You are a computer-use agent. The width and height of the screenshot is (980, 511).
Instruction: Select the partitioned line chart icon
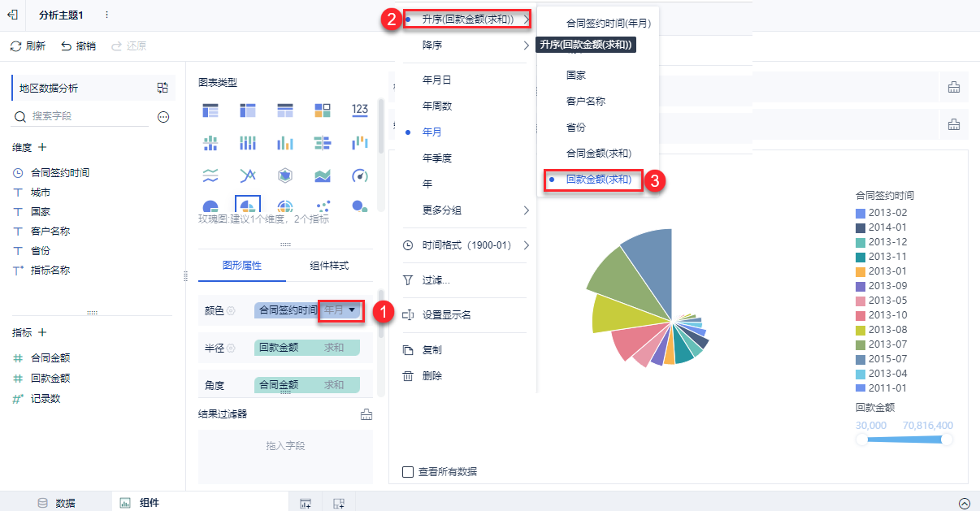click(210, 175)
